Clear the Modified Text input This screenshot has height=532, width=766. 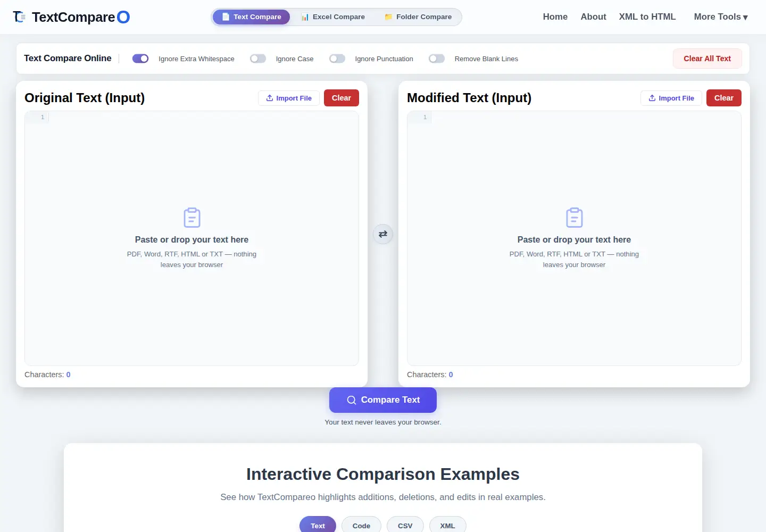coord(724,98)
